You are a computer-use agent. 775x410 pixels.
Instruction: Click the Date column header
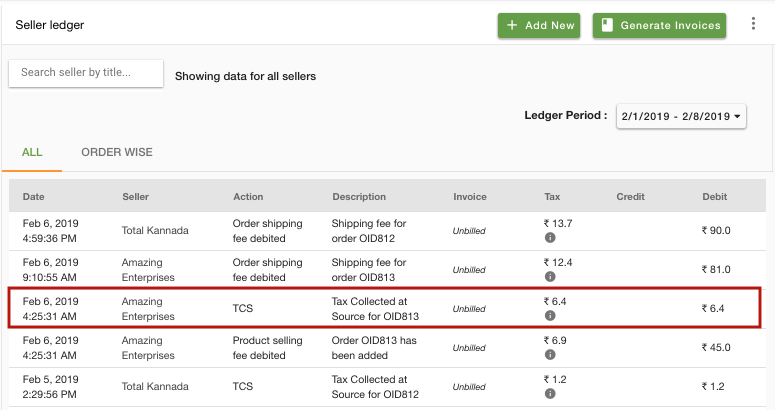(x=34, y=197)
